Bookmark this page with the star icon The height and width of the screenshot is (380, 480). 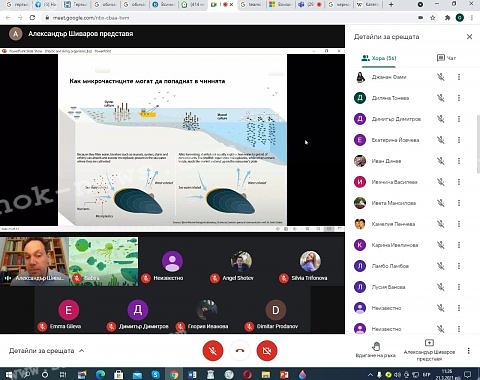(x=433, y=18)
